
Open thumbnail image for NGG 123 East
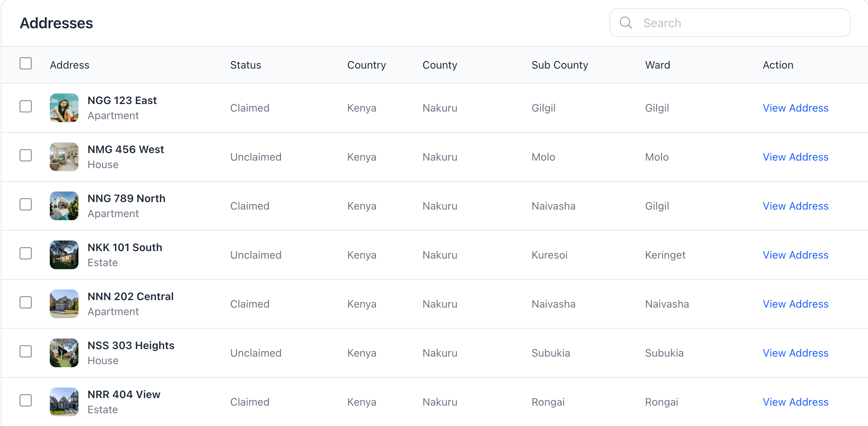pyautogui.click(x=64, y=108)
